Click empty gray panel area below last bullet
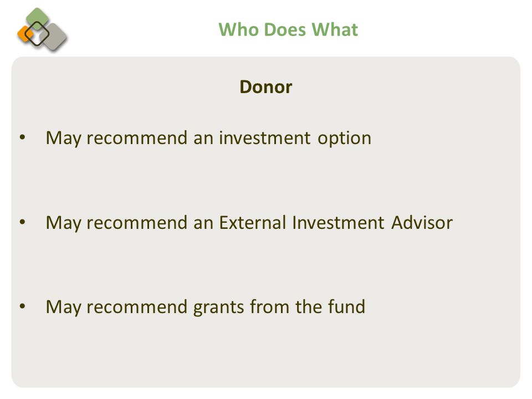 (265, 353)
